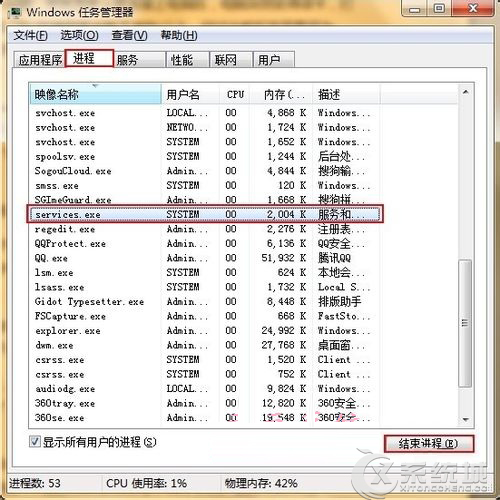The width and height of the screenshot is (500, 500).
Task: Select the QQProtect.exe process
Action: pyautogui.click(x=205, y=244)
